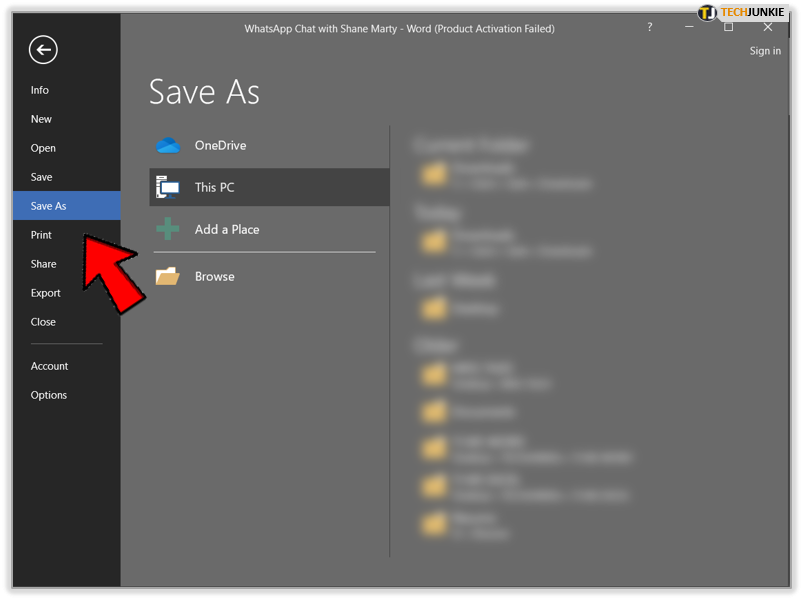This screenshot has width=803, height=600.
Task: Choose Open in the left sidebar
Action: click(43, 148)
